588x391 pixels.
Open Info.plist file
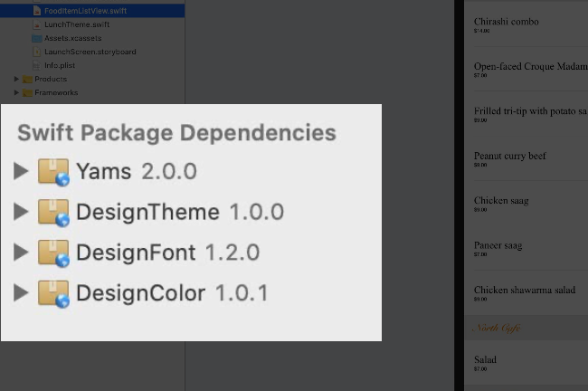tap(60, 65)
